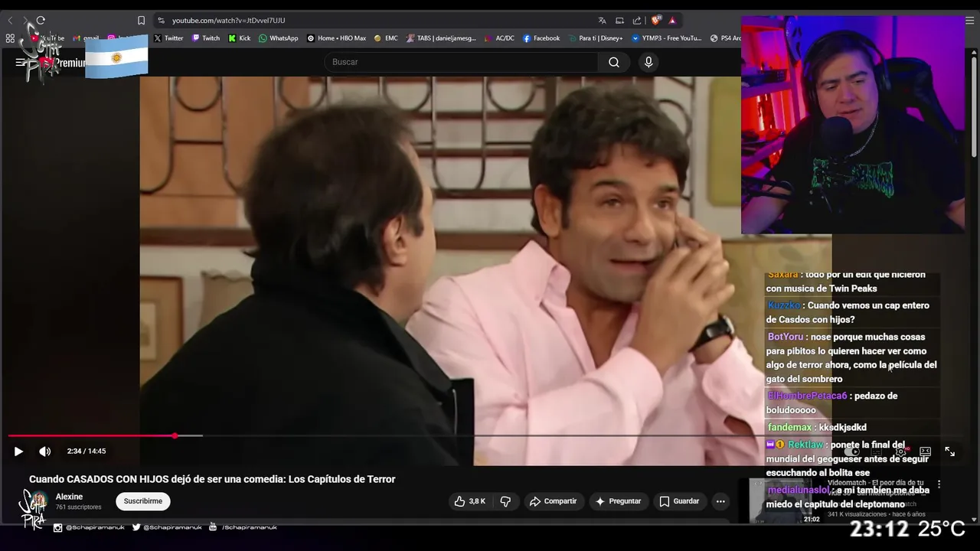The width and height of the screenshot is (980, 551).
Task: Open the page translate icon
Action: click(603, 21)
